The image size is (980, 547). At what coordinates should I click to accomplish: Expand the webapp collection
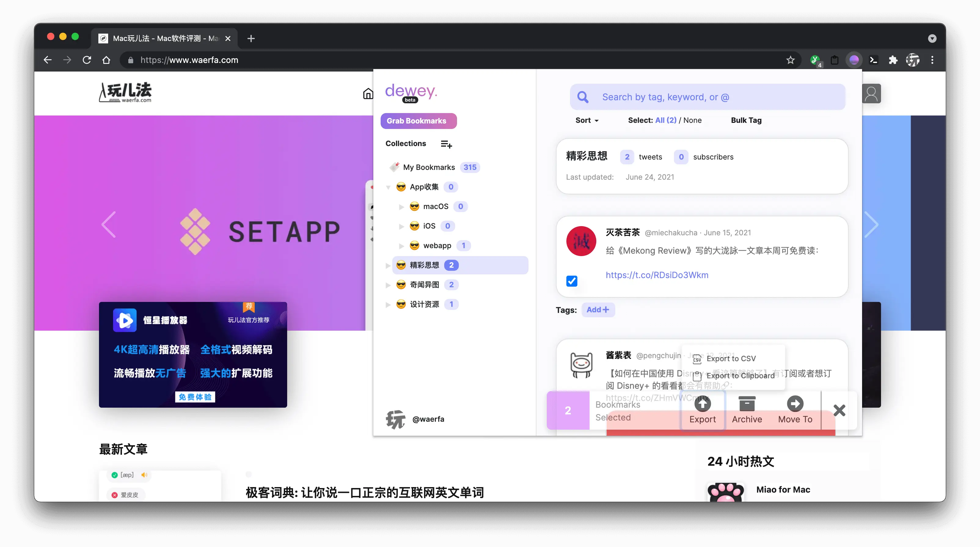pyautogui.click(x=401, y=246)
